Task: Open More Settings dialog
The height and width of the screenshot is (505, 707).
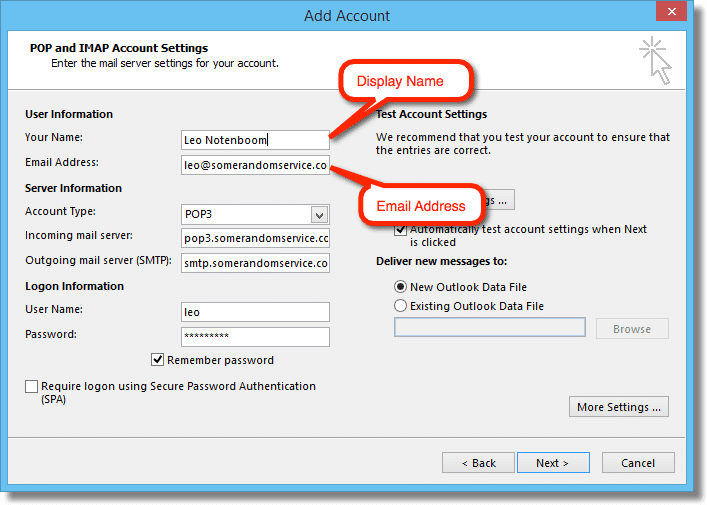Action: click(x=618, y=407)
